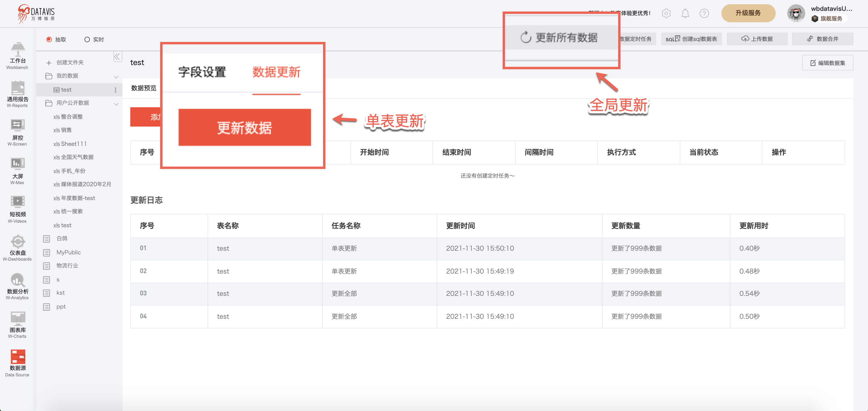Click the 创建文件夹 label
This screenshot has height=411, width=868.
coord(70,63)
